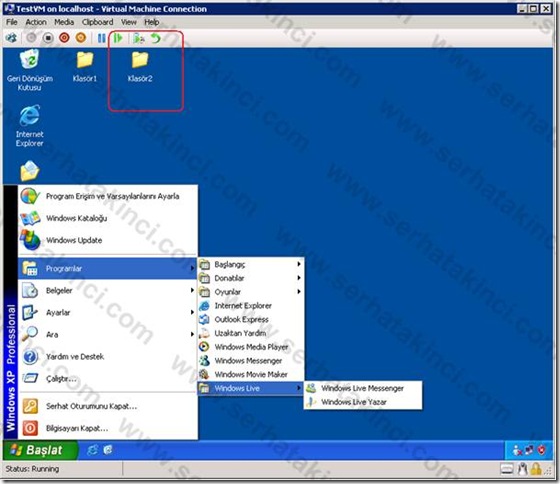Open the Çalıştır... dialog
Screen dimensions: 560x484
(x=108, y=379)
